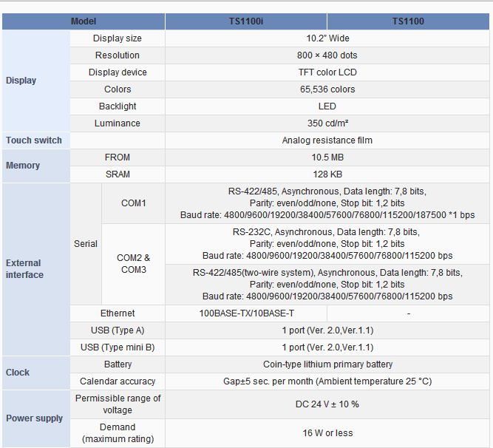Select the TFT color LCD cell
This screenshot has width=493, height=448.
(x=327, y=72)
